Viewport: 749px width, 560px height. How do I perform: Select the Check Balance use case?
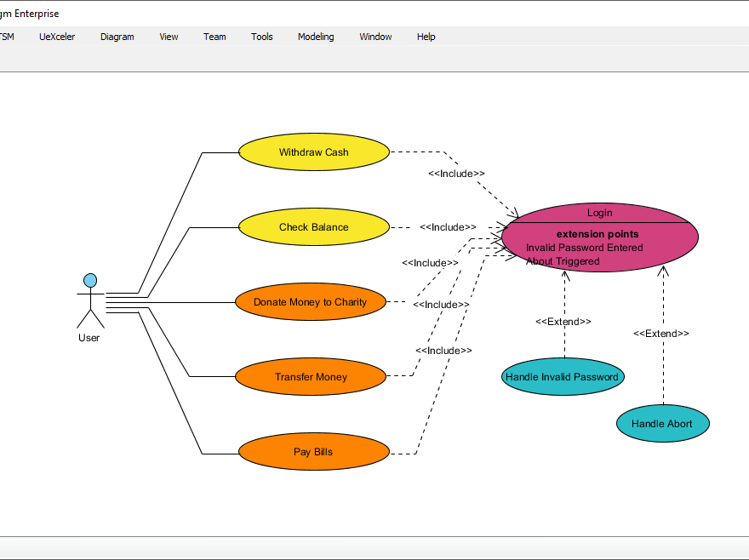point(313,227)
